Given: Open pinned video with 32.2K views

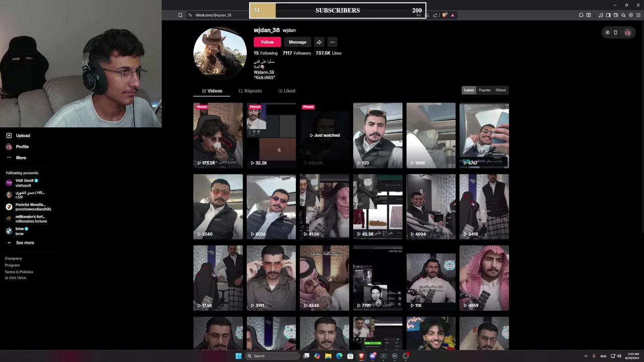Looking at the screenshot, I should [271, 135].
